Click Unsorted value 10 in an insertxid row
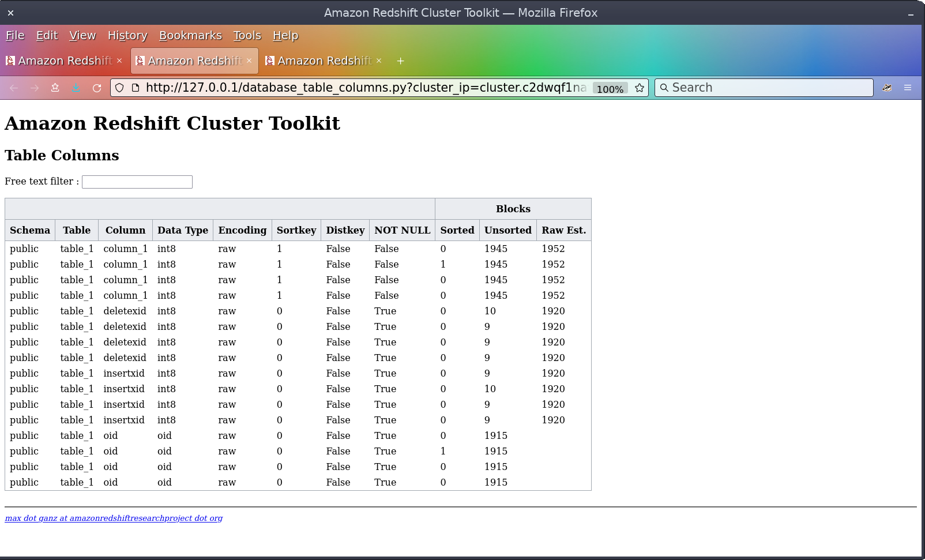 [x=490, y=389]
